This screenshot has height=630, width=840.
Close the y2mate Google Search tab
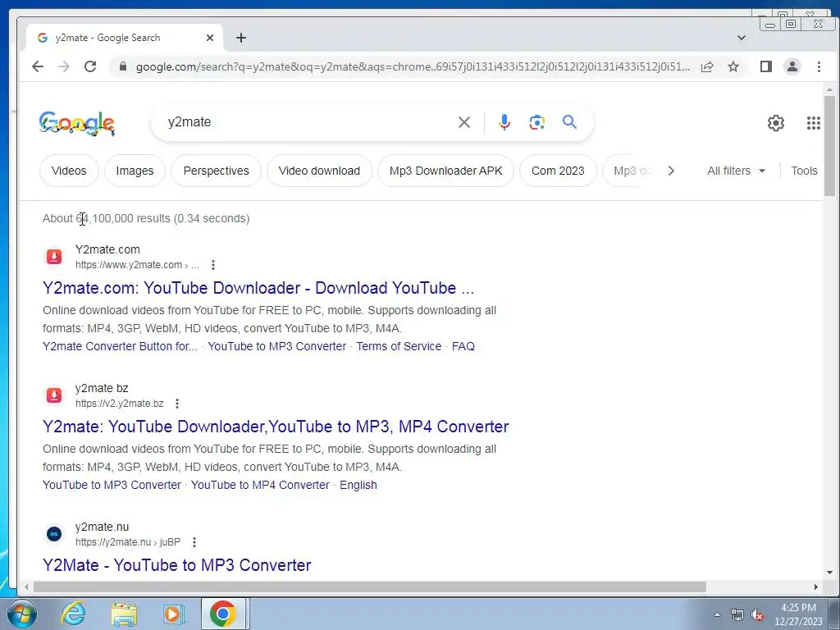tap(210, 38)
